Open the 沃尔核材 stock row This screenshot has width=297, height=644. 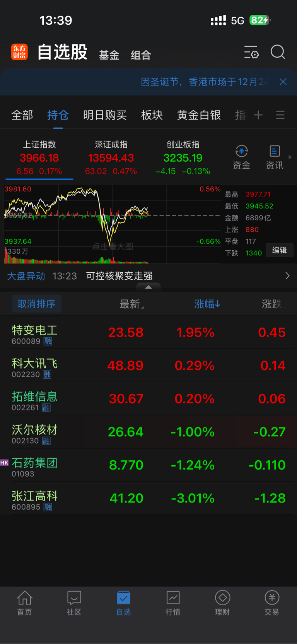[148, 432]
